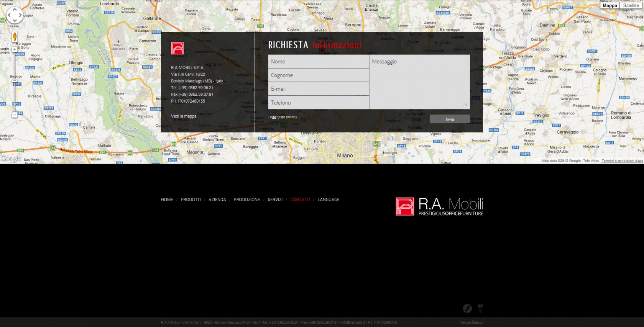Click P.I. IT01072460155 text
This screenshot has width=644, height=327.
pyautogui.click(x=188, y=101)
